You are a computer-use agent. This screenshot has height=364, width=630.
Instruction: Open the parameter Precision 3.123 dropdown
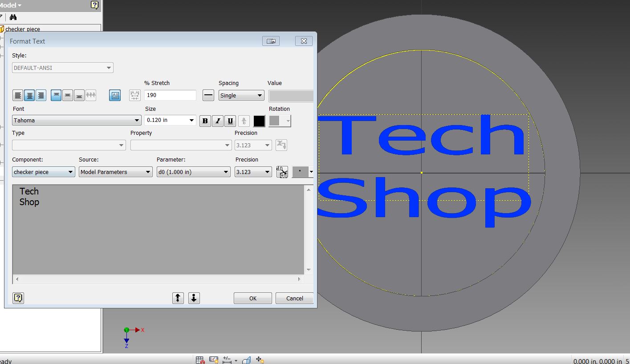253,172
